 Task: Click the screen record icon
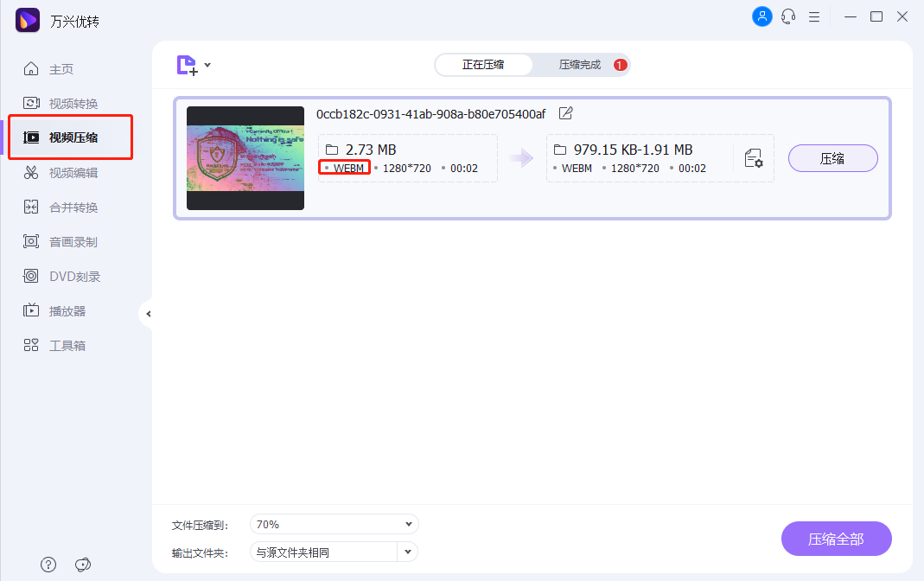[31, 241]
